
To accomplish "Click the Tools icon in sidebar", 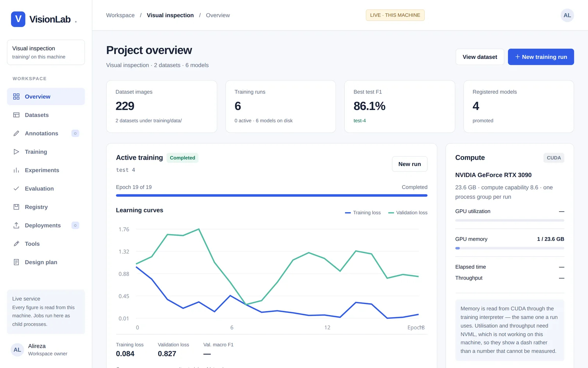I will (16, 244).
